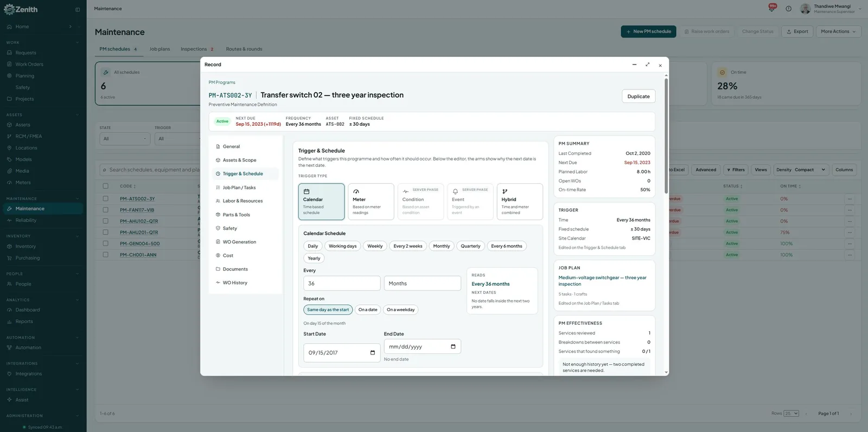Select the Hybrid trigger type card
The width and height of the screenshot is (868, 432).
pos(520,202)
